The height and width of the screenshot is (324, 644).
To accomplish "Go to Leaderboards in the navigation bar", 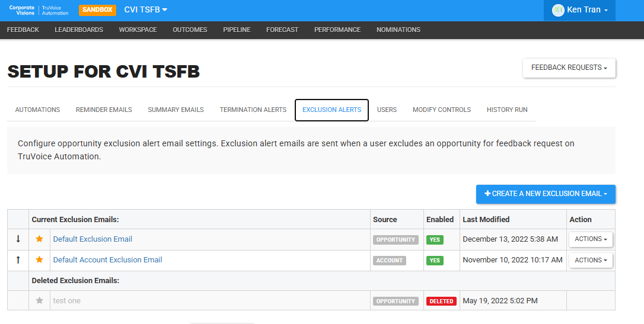I will click(x=79, y=30).
